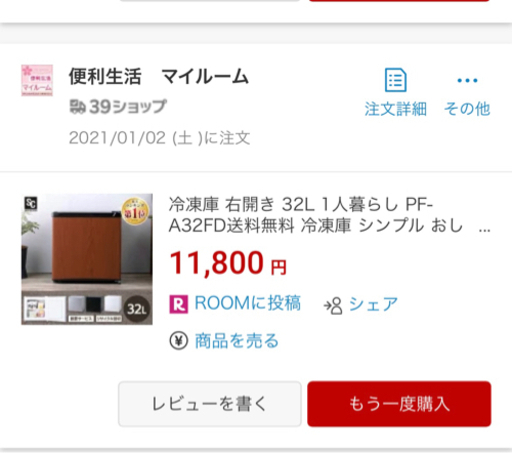Click the 注文詳細 text label

tap(396, 109)
